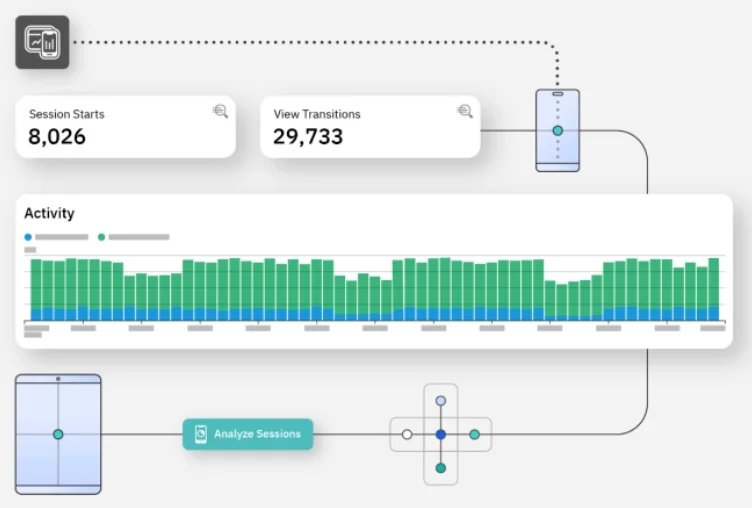
Task: Click the first bar in the Activity chart
Action: click(x=35, y=290)
